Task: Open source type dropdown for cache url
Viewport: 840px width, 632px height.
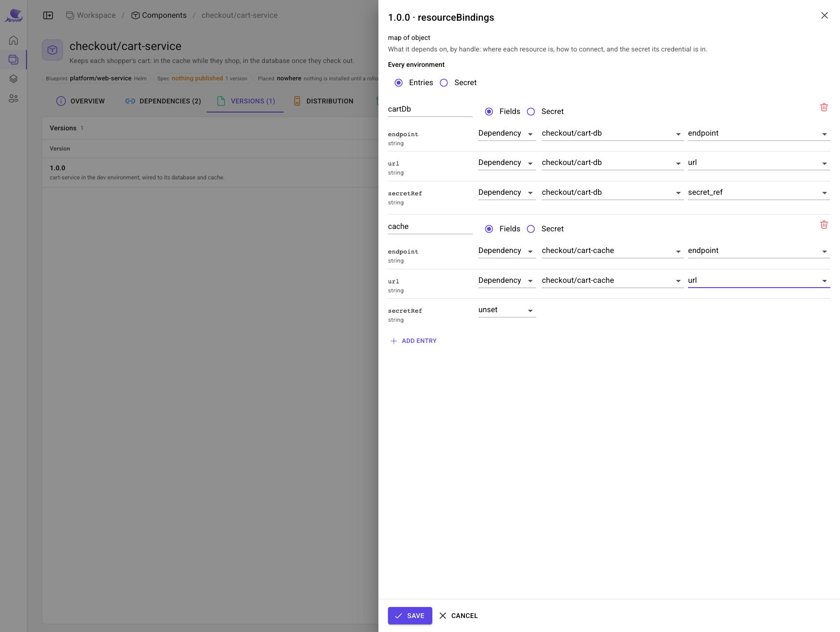Action: tap(507, 281)
